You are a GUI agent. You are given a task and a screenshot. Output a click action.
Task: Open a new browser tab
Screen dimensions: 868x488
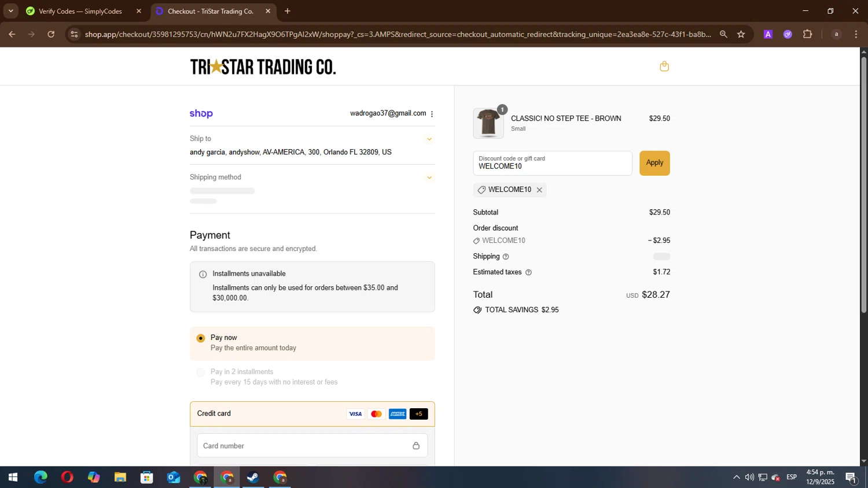click(x=288, y=11)
